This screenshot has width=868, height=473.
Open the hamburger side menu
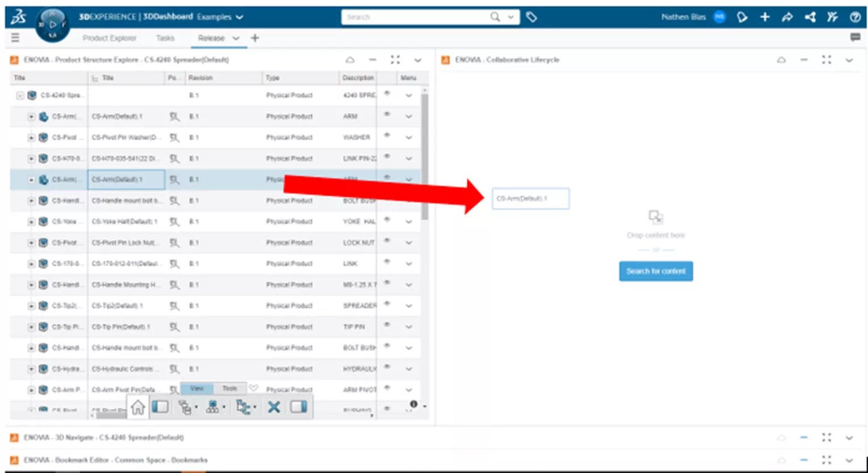click(x=15, y=38)
